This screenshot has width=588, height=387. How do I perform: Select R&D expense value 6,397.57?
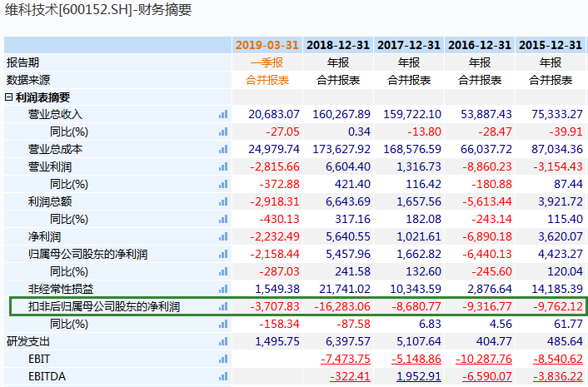pyautogui.click(x=348, y=341)
